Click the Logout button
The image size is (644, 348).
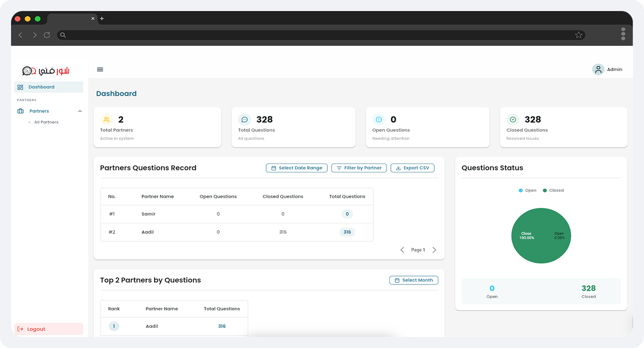pyautogui.click(x=48, y=329)
